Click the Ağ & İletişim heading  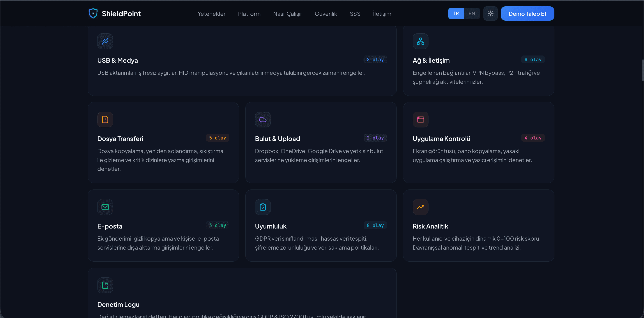pos(431,60)
